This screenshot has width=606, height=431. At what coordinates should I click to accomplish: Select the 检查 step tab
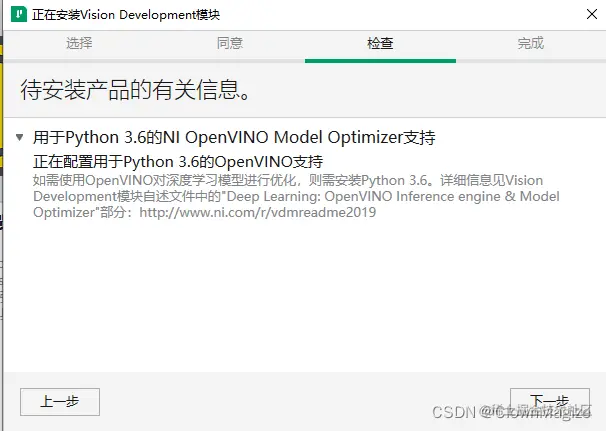380,43
